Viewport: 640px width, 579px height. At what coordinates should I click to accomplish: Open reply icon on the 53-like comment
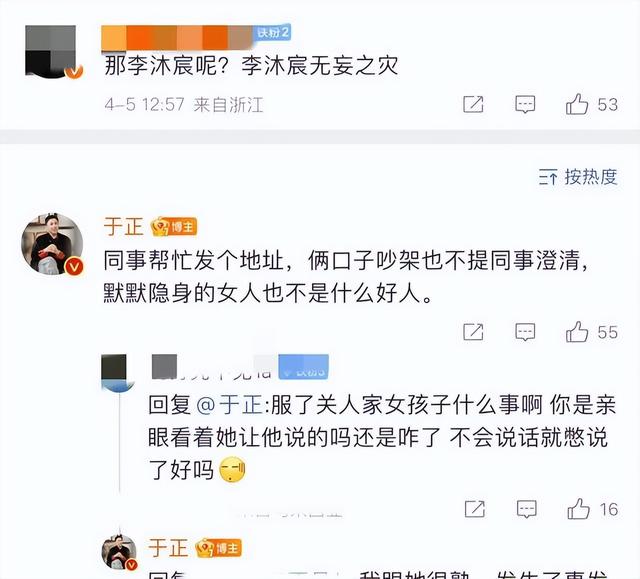(x=525, y=105)
